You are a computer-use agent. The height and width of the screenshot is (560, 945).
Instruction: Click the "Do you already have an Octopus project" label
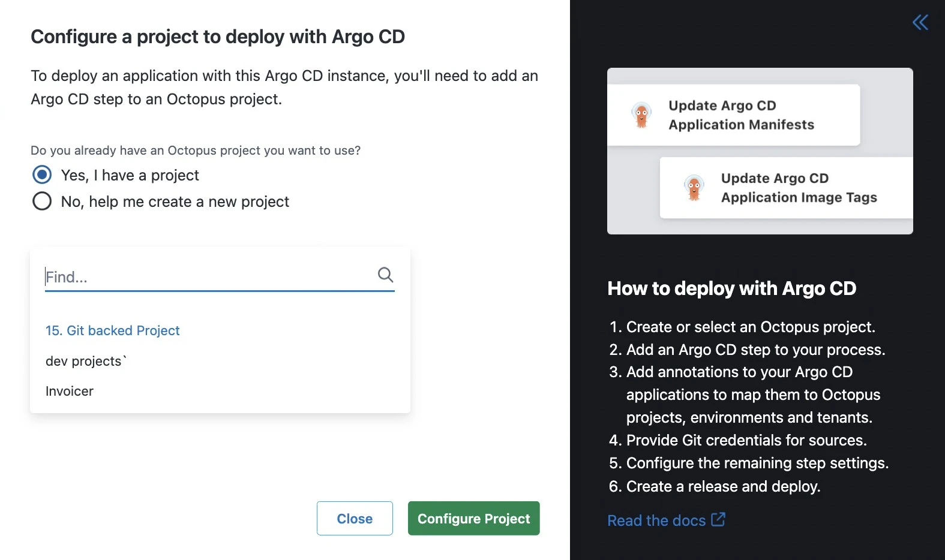(x=196, y=150)
